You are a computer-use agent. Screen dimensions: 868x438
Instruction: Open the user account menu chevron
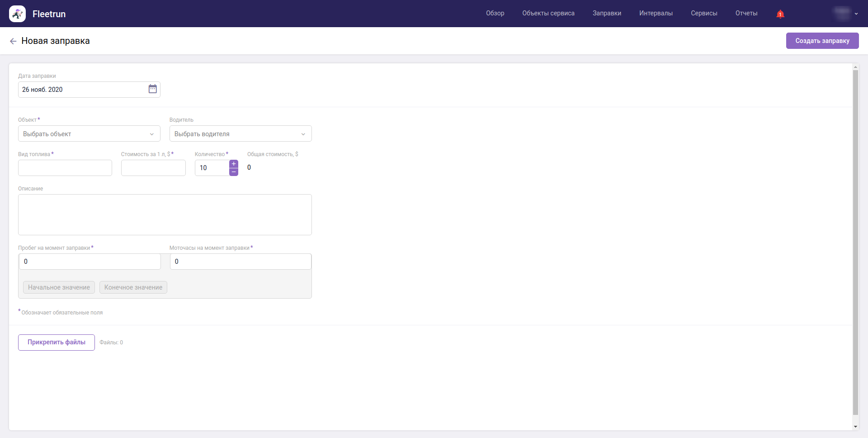point(856,14)
